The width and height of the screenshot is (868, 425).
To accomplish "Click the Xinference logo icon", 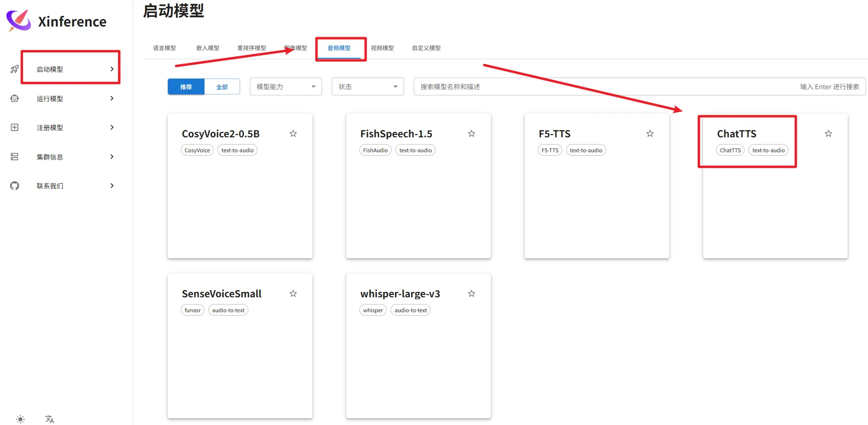I will 18,21.
